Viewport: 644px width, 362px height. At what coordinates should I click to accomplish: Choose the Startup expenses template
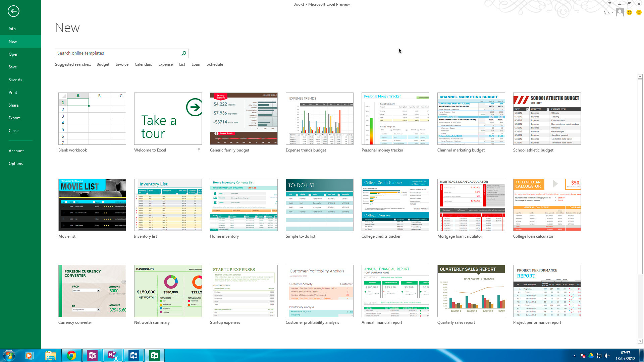[x=244, y=291]
